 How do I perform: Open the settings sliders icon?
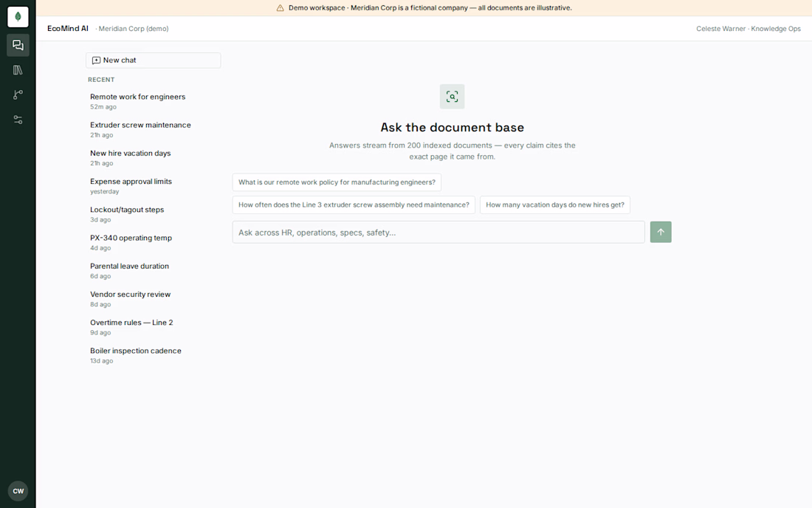pos(18,120)
